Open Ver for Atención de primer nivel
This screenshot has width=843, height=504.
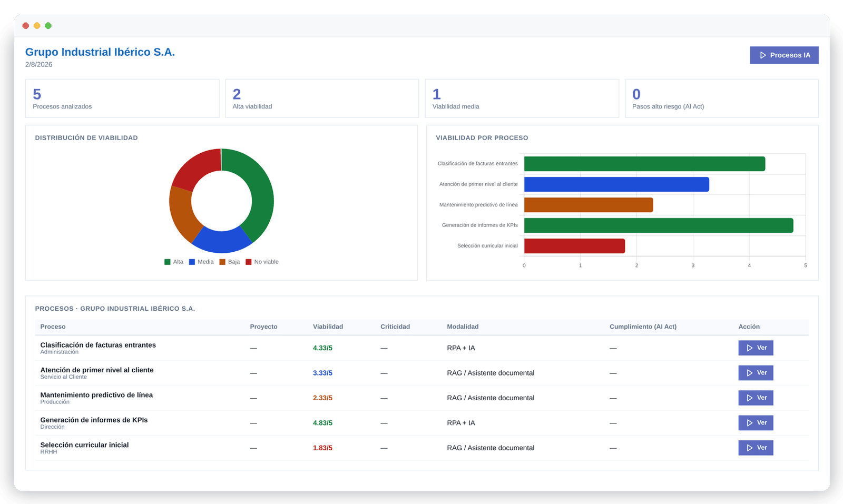tap(756, 373)
